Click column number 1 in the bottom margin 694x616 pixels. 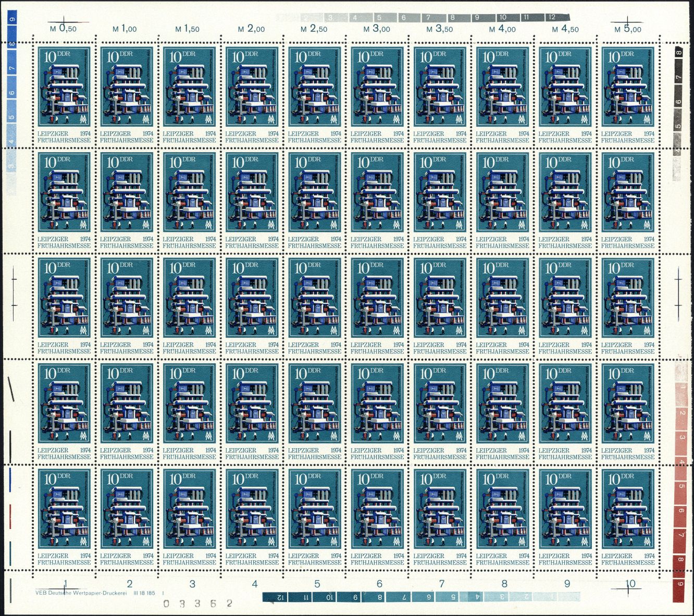tap(66, 584)
